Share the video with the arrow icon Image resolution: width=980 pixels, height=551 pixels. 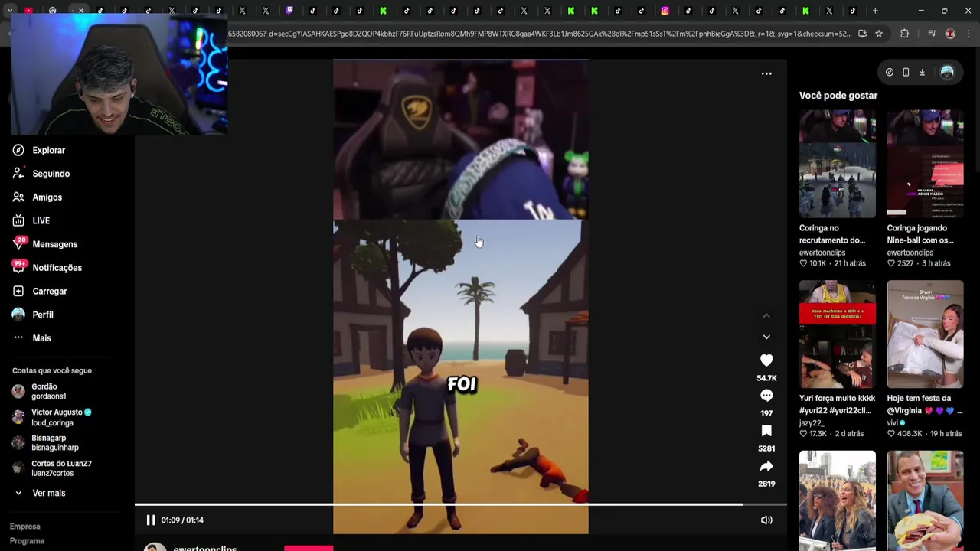766,466
